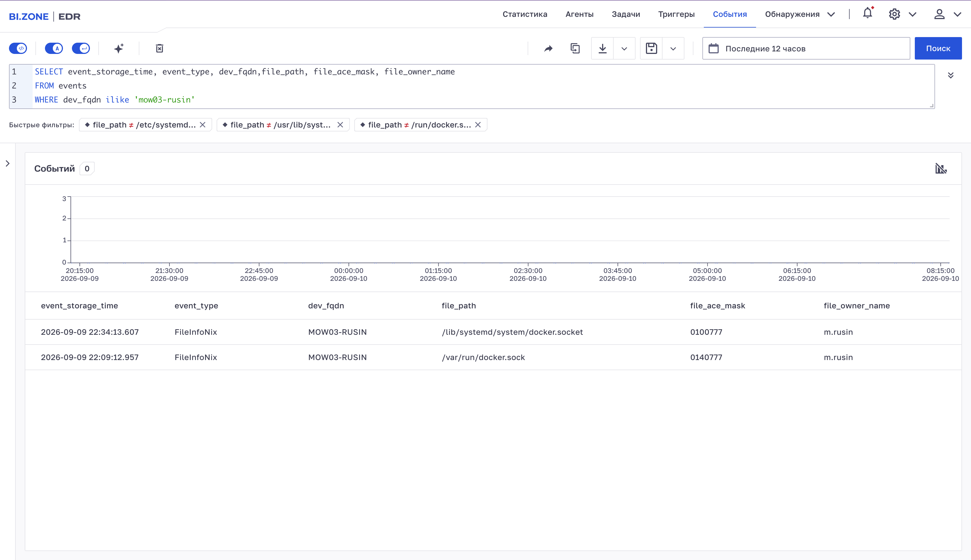
Task: Open the download options dropdown arrow
Action: pos(624,49)
